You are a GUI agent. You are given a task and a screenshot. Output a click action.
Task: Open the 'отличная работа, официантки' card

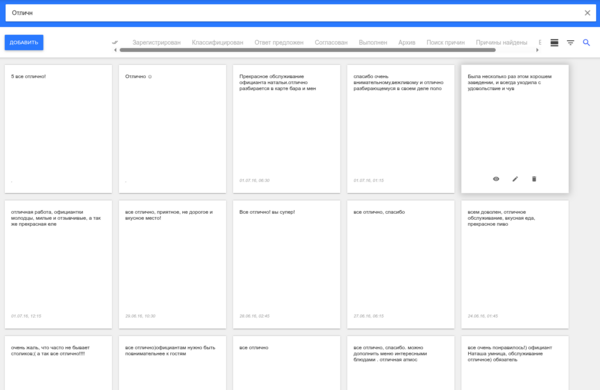58,264
